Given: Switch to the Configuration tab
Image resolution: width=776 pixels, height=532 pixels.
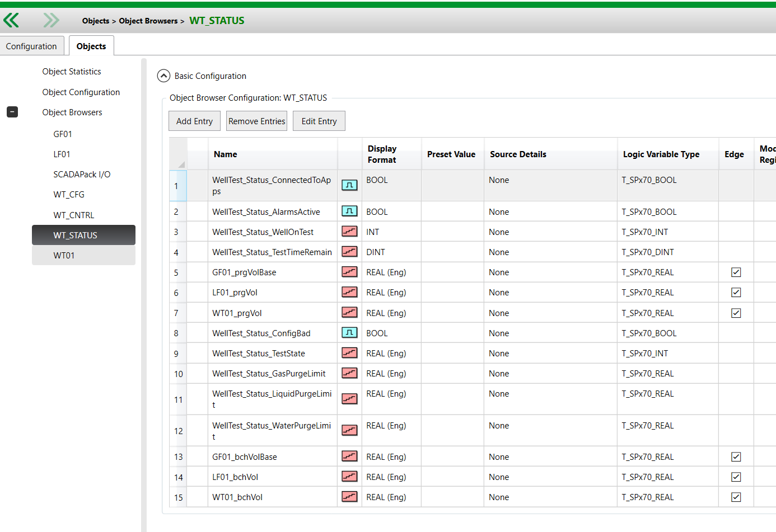Looking at the screenshot, I should pos(31,46).
